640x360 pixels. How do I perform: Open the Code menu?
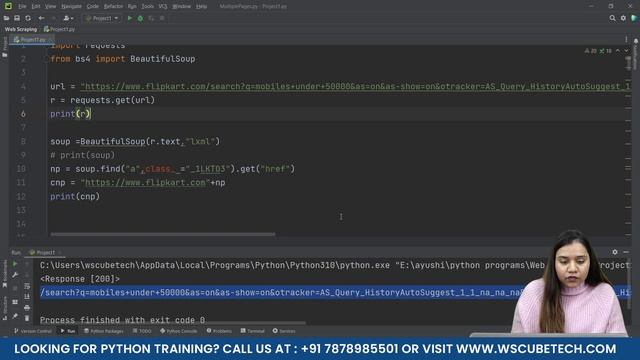click(x=93, y=7)
